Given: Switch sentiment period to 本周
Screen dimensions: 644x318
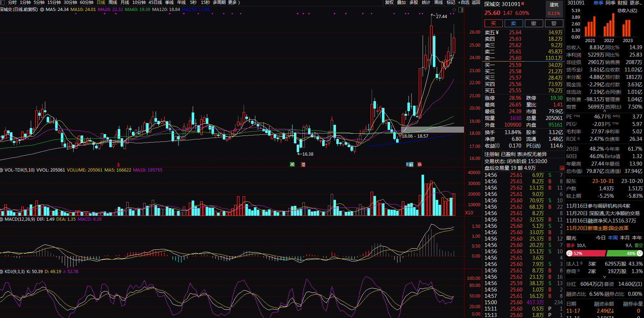Looking at the screenshot, I should [613, 238].
